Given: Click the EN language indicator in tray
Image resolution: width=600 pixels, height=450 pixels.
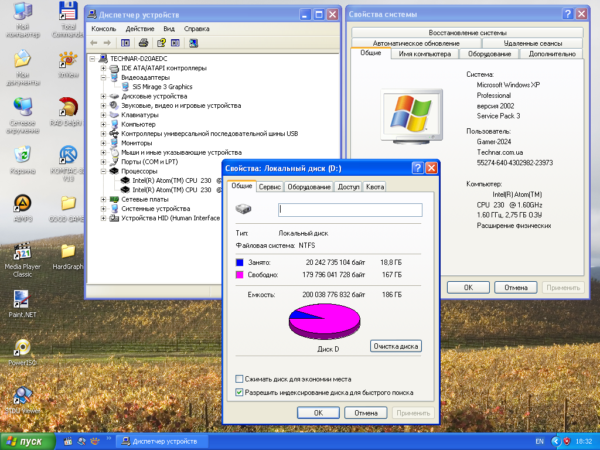Looking at the screenshot, I should 540,441.
